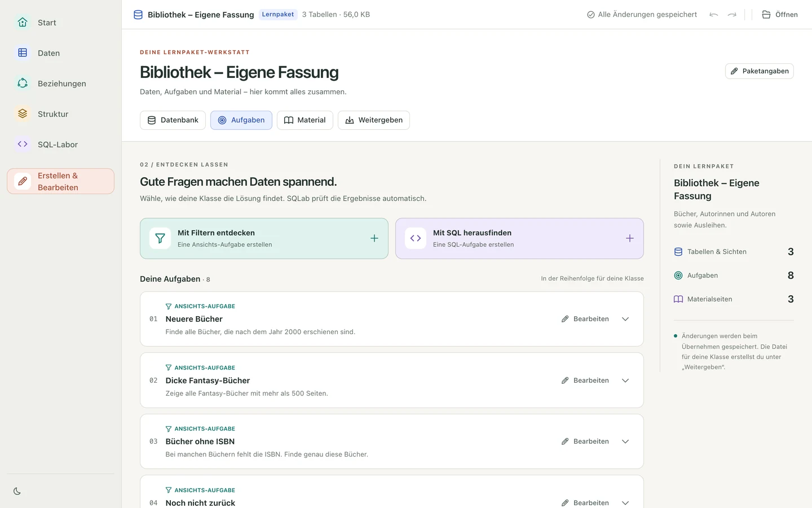812x508 pixels.
Task: Click the Aufgaben count 8 in sidebar panel
Action: coord(791,275)
